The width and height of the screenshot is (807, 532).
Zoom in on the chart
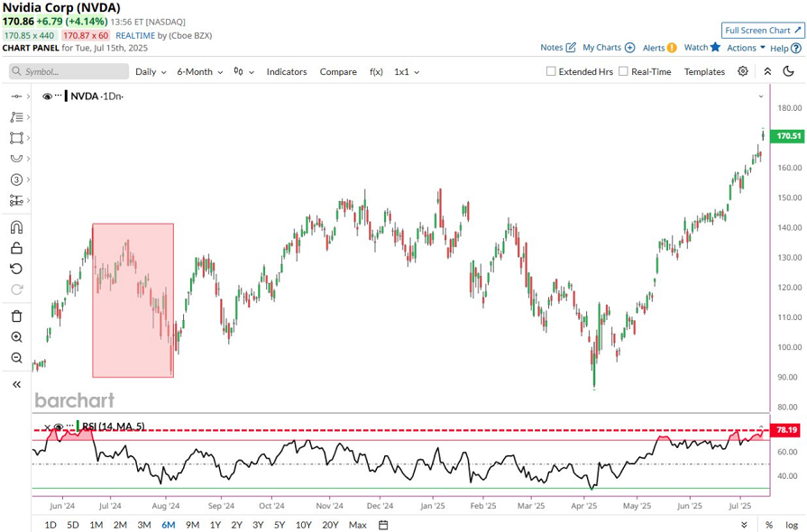pos(16,337)
